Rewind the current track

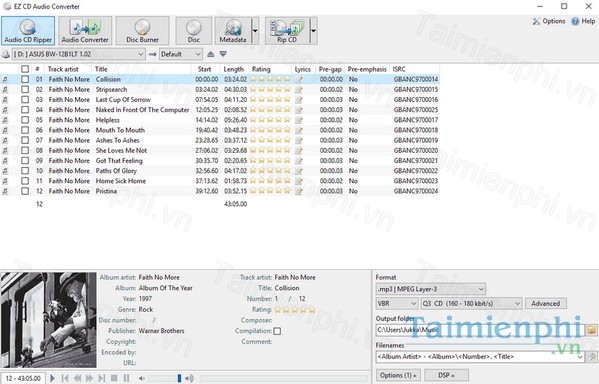click(x=78, y=378)
